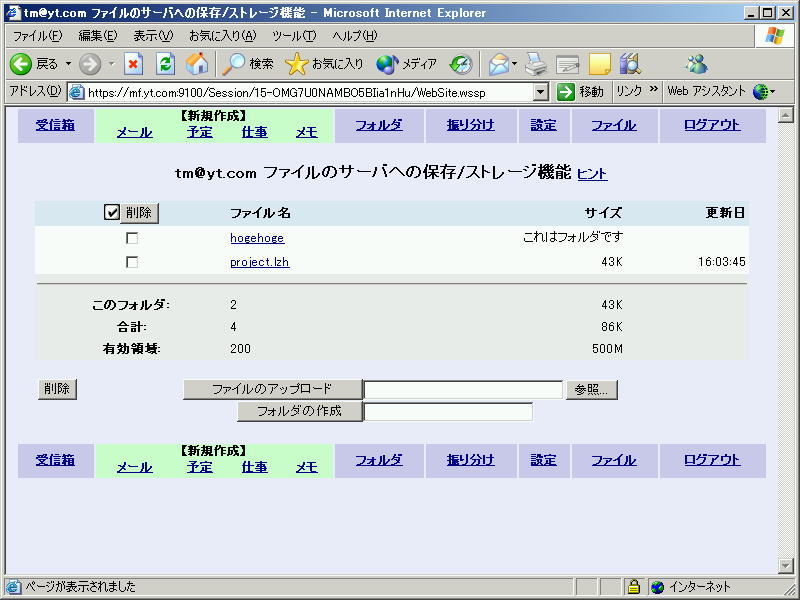Click the down arrow on vertical scrollbar
This screenshot has width=800, height=600.
pos(785,566)
